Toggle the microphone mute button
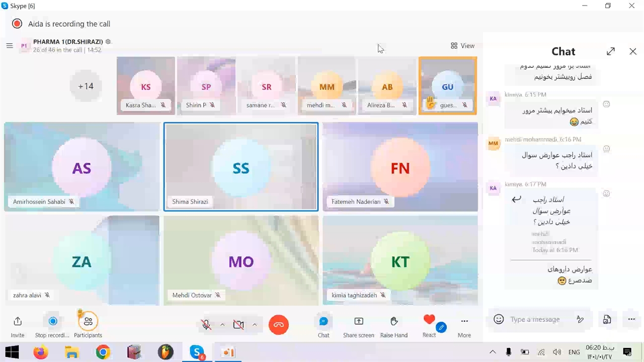The image size is (644, 362). point(206,325)
